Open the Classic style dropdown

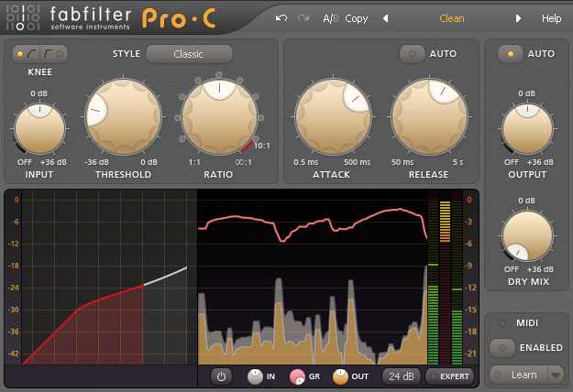[x=189, y=54]
